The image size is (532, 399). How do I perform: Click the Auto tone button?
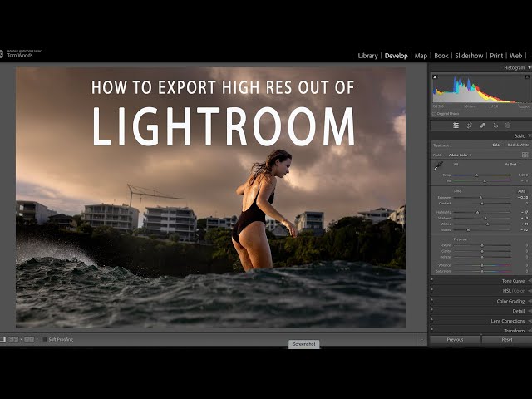coord(522,191)
